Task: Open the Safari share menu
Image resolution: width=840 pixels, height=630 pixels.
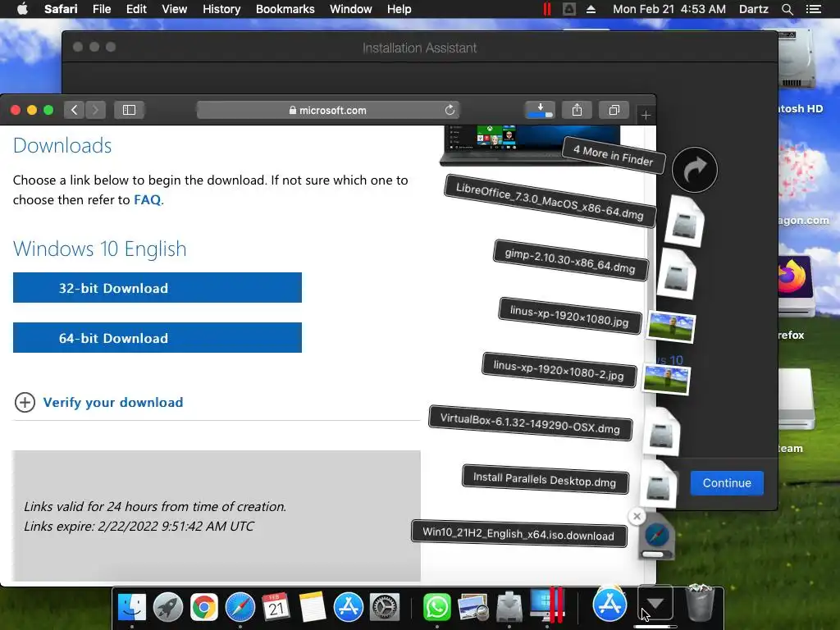Action: click(577, 110)
